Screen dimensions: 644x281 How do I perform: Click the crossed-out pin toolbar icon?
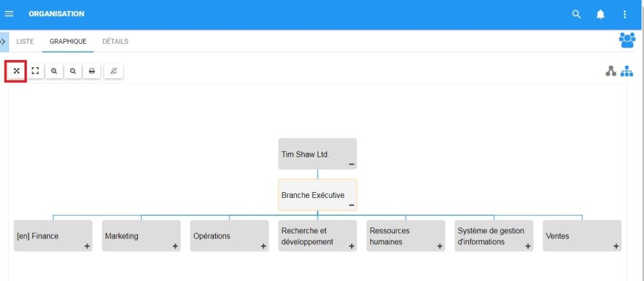click(x=114, y=71)
